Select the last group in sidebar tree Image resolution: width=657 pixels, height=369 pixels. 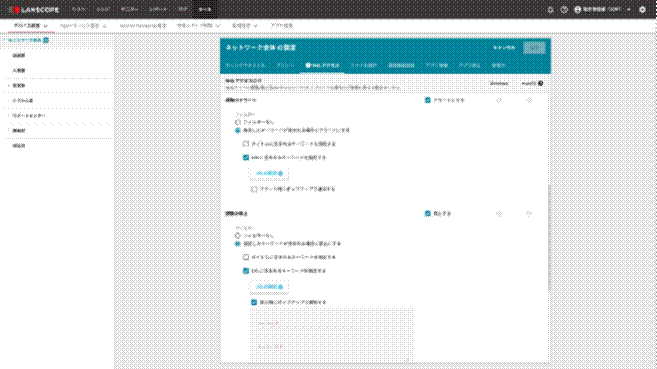click(19, 146)
